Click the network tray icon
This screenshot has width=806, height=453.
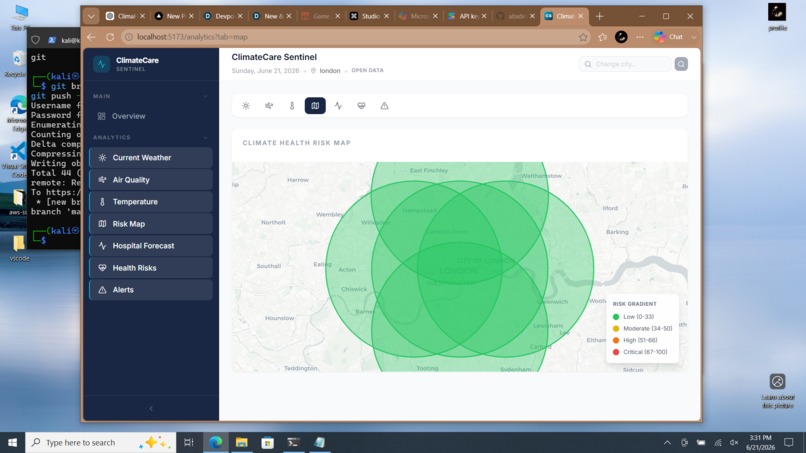[x=718, y=443]
